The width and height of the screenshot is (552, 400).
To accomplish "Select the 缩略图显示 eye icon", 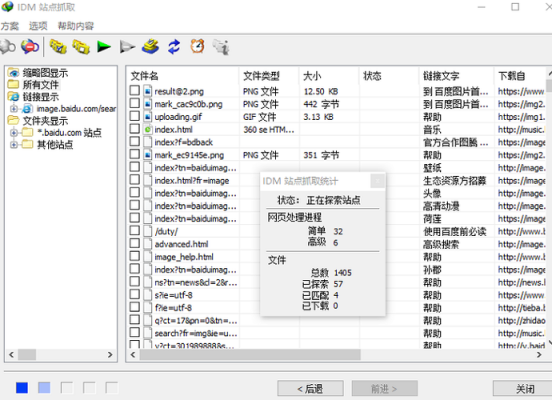I will [14, 73].
